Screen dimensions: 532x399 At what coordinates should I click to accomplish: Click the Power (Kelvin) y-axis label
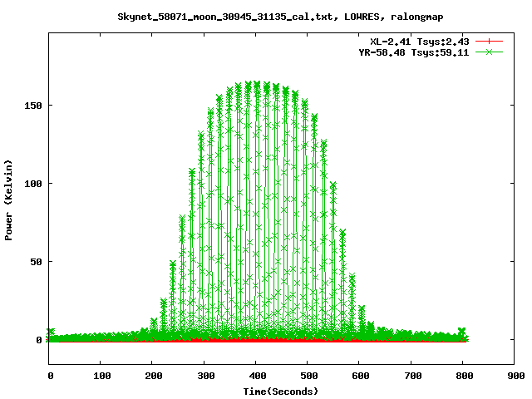click(x=8, y=199)
